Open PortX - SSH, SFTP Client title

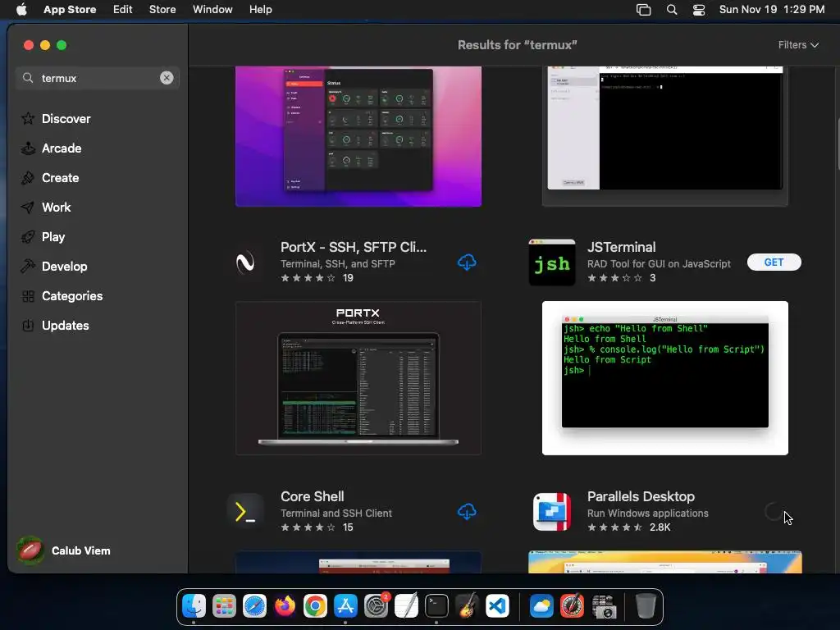point(354,247)
